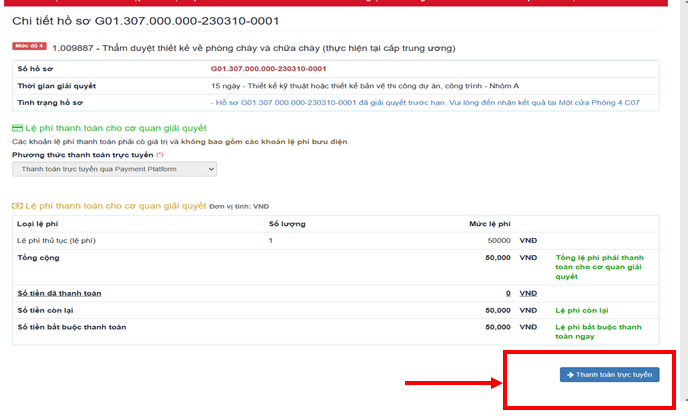Select the Lệ phí thủ tục fee row
688x416 pixels.
pos(57,241)
